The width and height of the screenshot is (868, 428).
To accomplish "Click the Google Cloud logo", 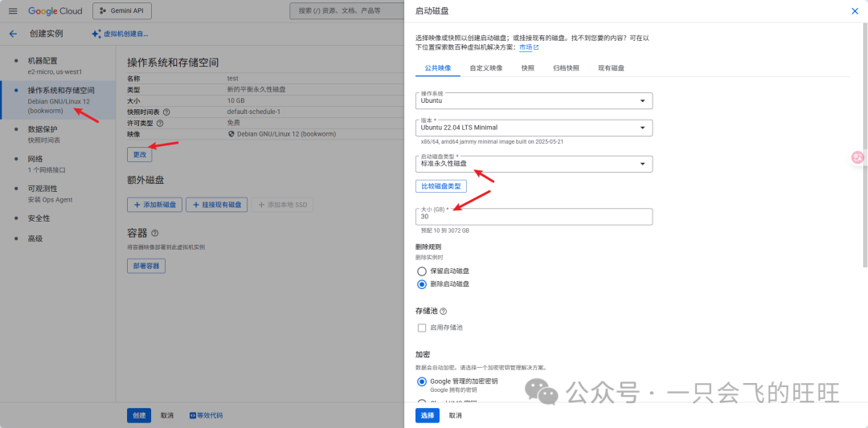I will pos(55,11).
